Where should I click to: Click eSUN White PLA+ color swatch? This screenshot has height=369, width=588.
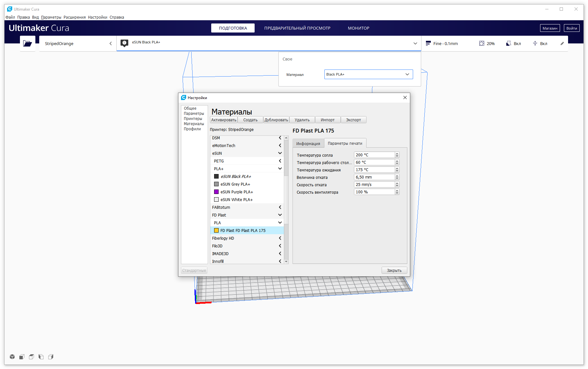click(x=216, y=199)
